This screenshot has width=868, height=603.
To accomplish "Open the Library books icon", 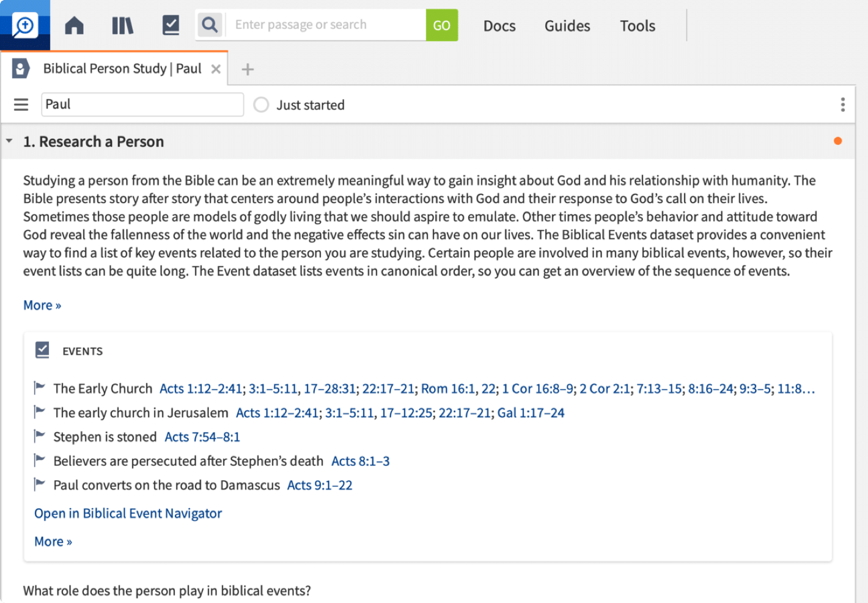I will coord(122,26).
